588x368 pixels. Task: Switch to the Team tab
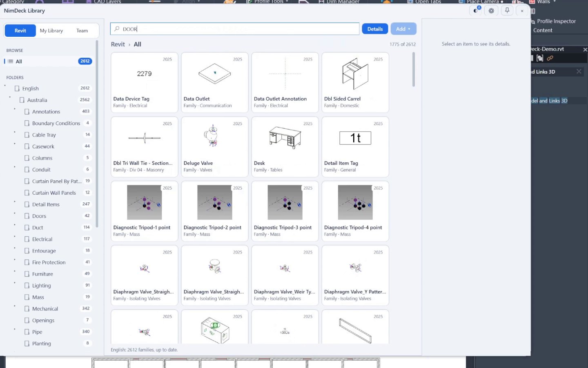coord(82,31)
